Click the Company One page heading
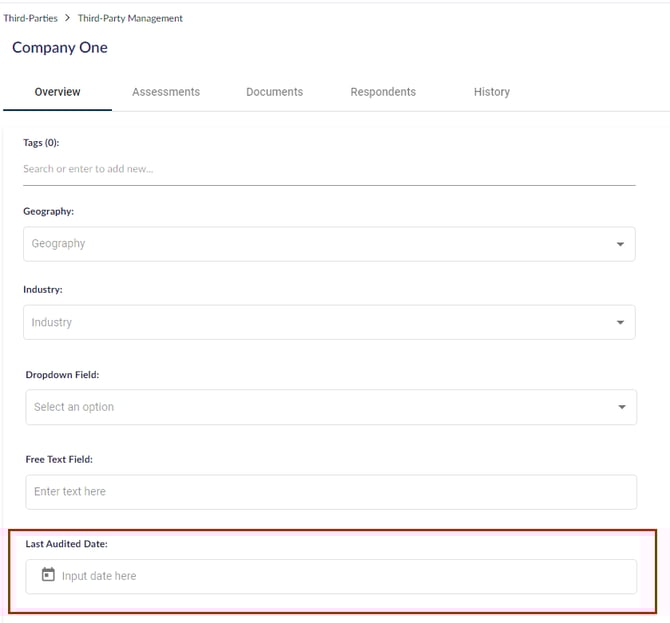 tap(60, 48)
